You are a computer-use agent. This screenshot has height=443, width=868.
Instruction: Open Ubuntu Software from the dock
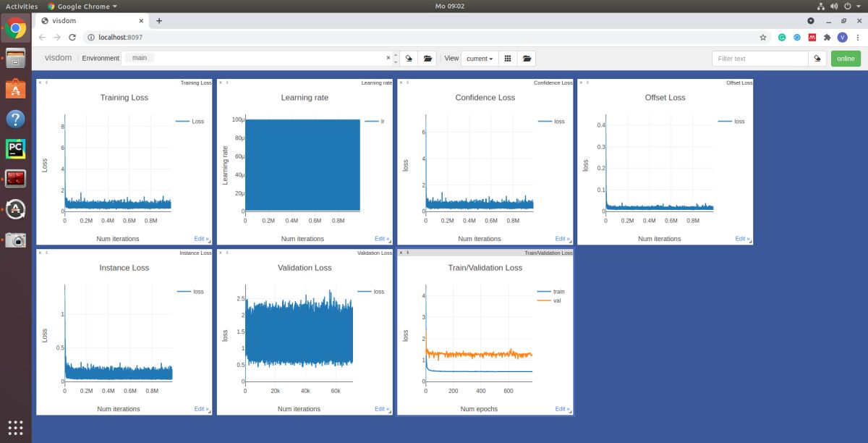point(15,88)
